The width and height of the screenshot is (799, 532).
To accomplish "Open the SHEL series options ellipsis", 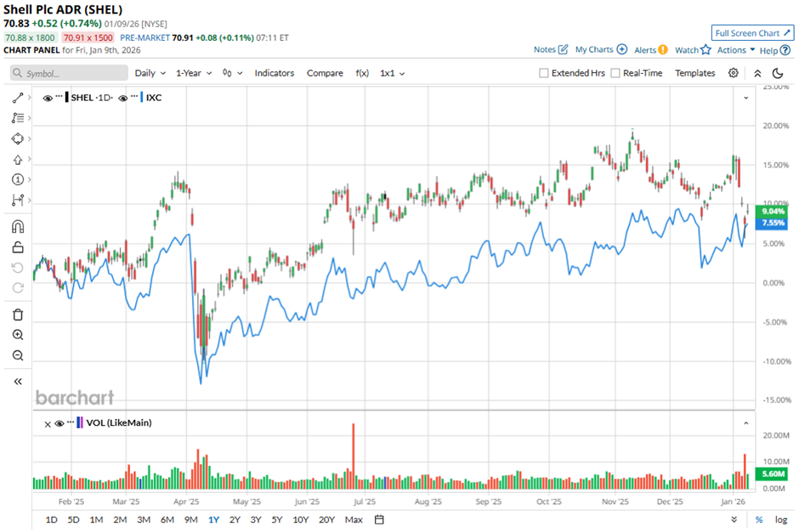I will pyautogui.click(x=59, y=96).
